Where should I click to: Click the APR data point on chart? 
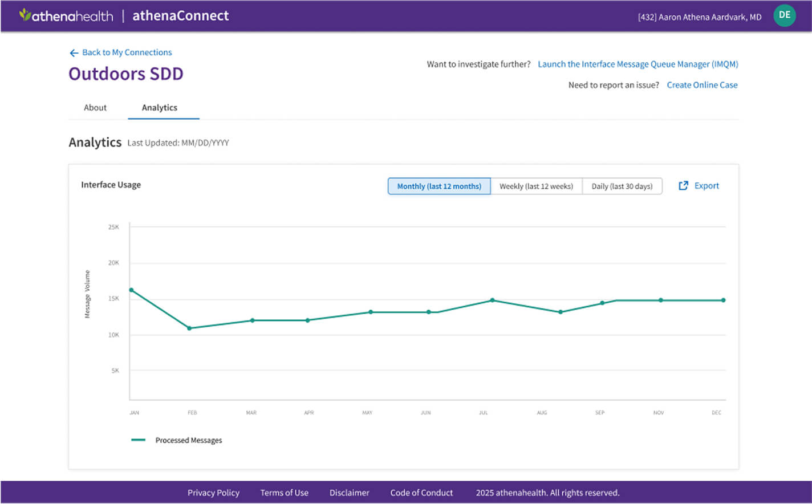[x=308, y=320]
